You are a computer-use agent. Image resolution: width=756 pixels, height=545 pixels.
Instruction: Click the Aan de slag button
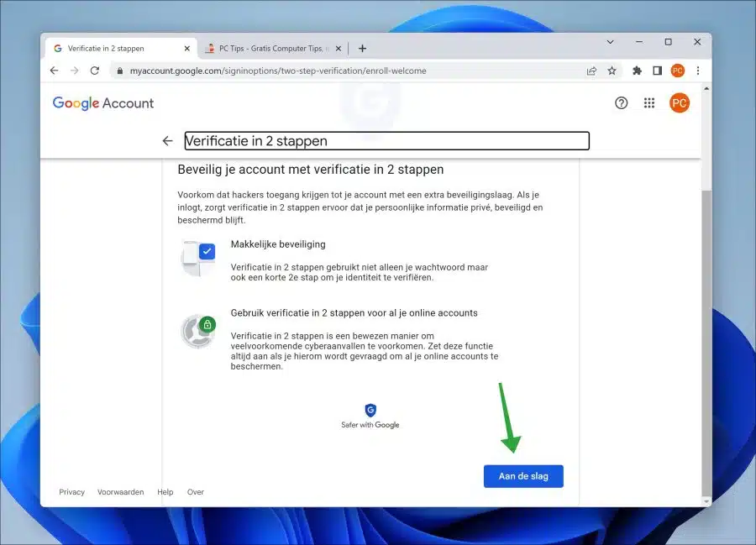click(523, 476)
